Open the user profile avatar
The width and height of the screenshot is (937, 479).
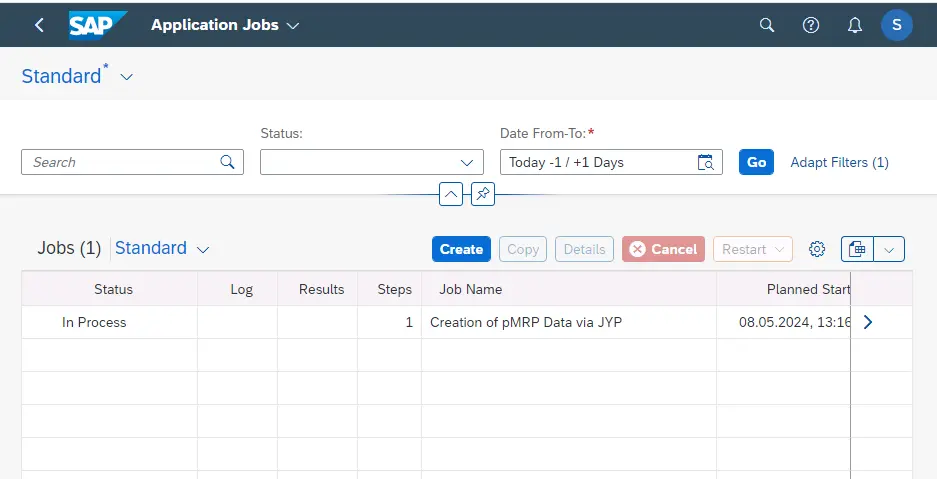(896, 25)
